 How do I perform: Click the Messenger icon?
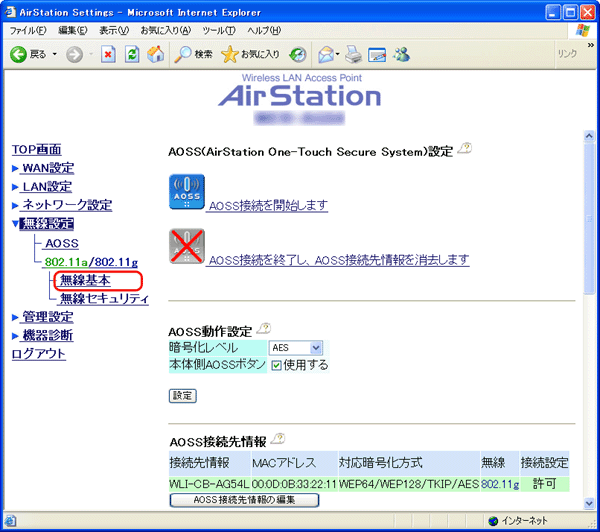402,55
